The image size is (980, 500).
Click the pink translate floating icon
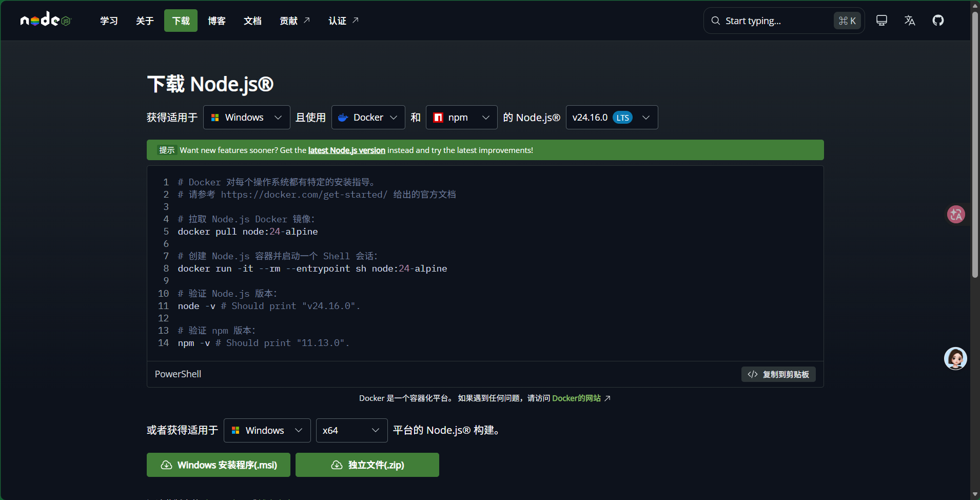pos(956,214)
